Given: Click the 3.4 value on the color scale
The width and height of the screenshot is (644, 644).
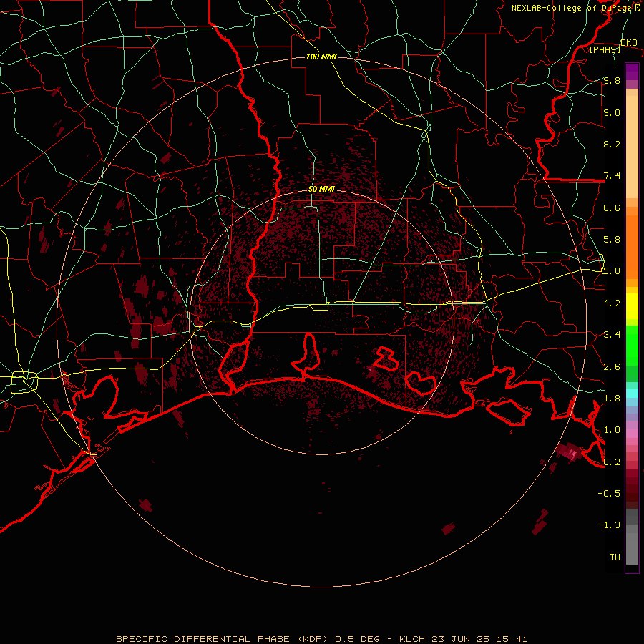Looking at the screenshot, I should [612, 335].
